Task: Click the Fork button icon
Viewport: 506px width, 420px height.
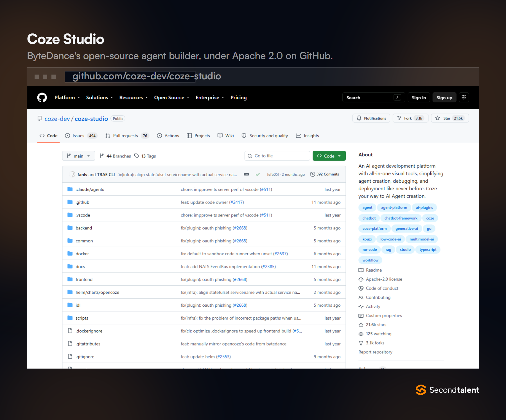Action: click(x=399, y=118)
